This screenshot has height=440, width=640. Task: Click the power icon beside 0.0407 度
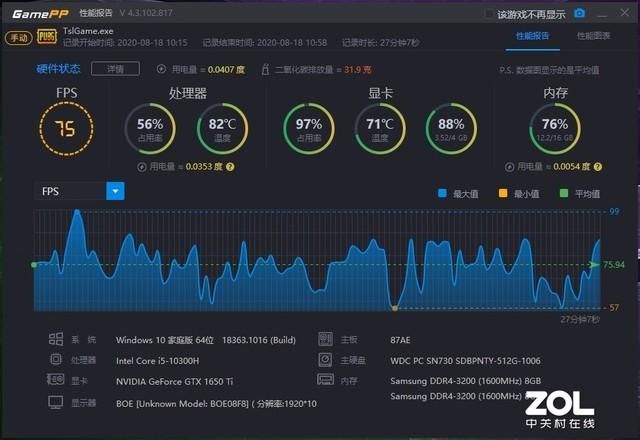(161, 69)
